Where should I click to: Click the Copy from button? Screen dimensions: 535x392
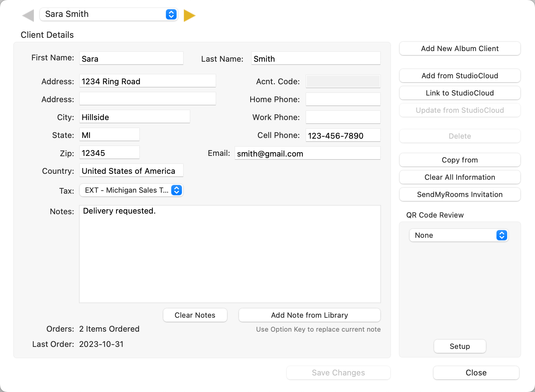(460, 160)
